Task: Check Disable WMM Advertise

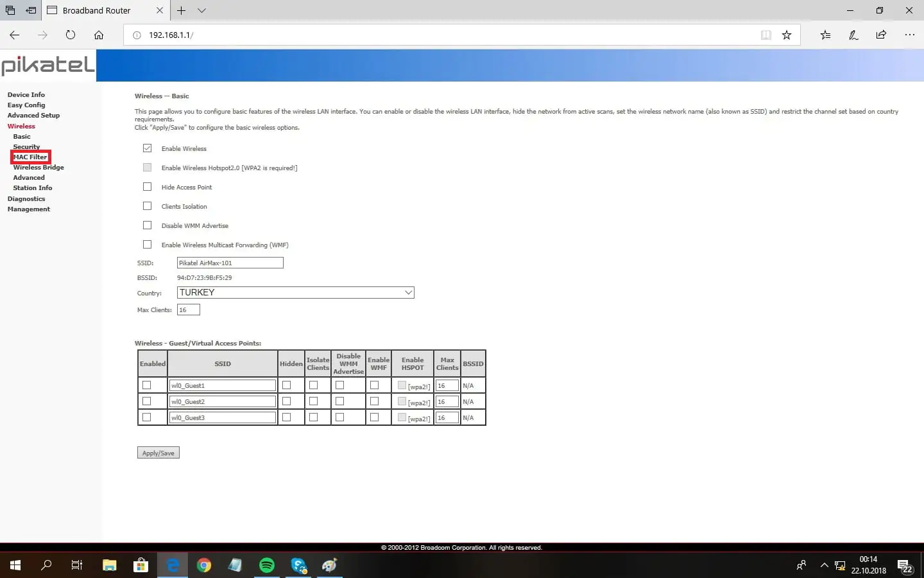Action: coord(148,225)
